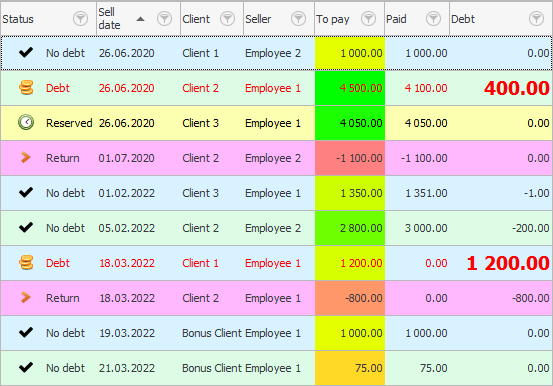
Task: Click Sell date 21.03.2022
Action: (x=126, y=368)
